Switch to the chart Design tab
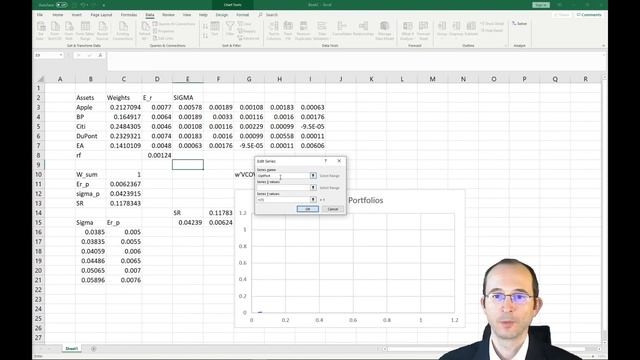Viewport: 640px width, 360px height. click(x=222, y=15)
